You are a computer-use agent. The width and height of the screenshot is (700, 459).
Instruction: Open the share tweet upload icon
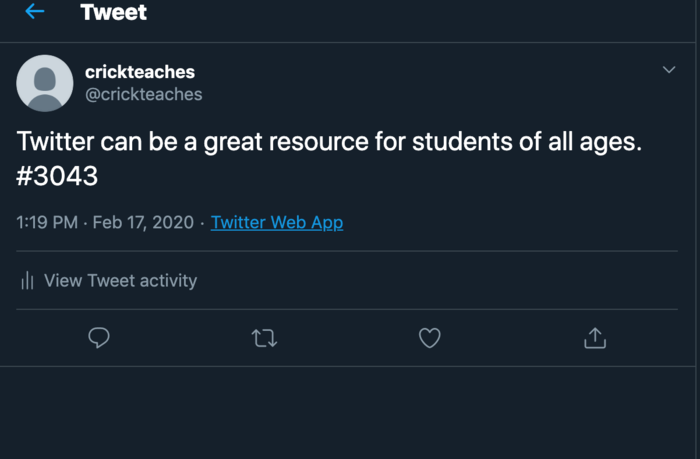pyautogui.click(x=594, y=338)
